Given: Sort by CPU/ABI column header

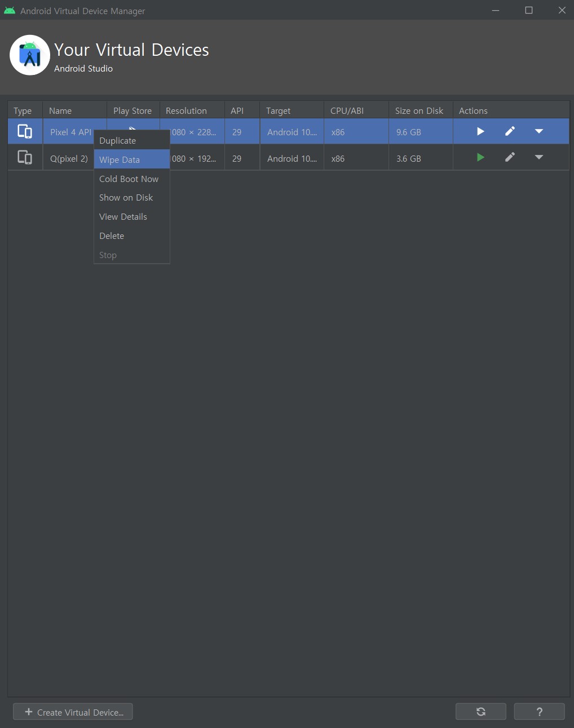Looking at the screenshot, I should click(356, 110).
